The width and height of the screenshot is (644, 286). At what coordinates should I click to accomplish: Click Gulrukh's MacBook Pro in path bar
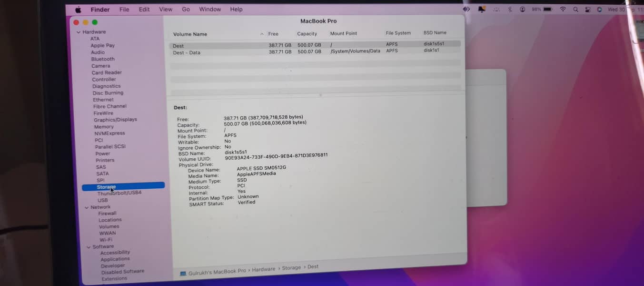(x=217, y=271)
